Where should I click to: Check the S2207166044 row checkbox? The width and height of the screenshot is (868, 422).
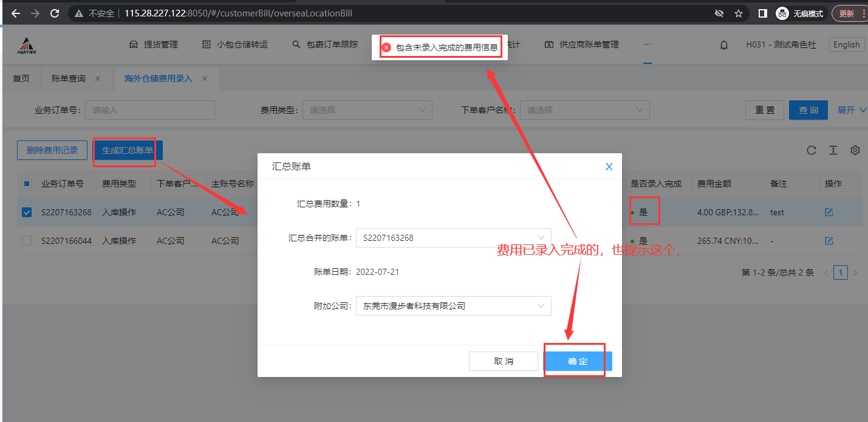[x=27, y=241]
